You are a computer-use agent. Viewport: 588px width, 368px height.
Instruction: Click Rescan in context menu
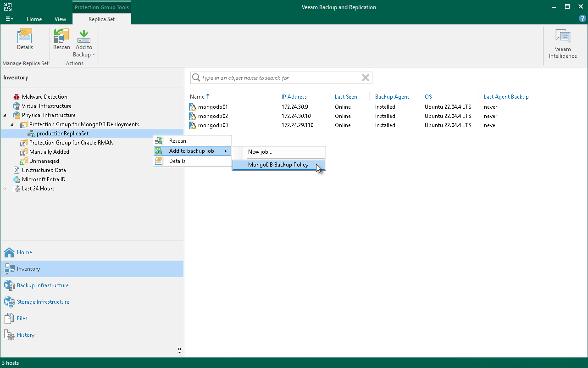click(178, 141)
